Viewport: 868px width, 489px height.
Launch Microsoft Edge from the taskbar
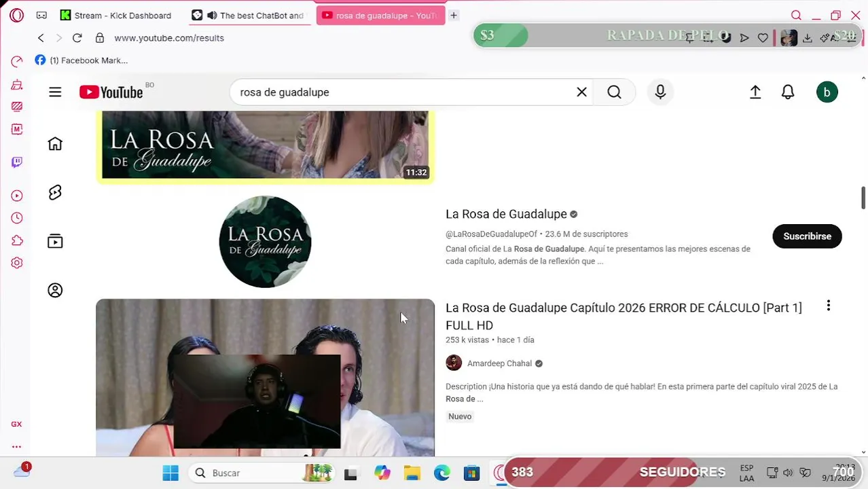442,473
